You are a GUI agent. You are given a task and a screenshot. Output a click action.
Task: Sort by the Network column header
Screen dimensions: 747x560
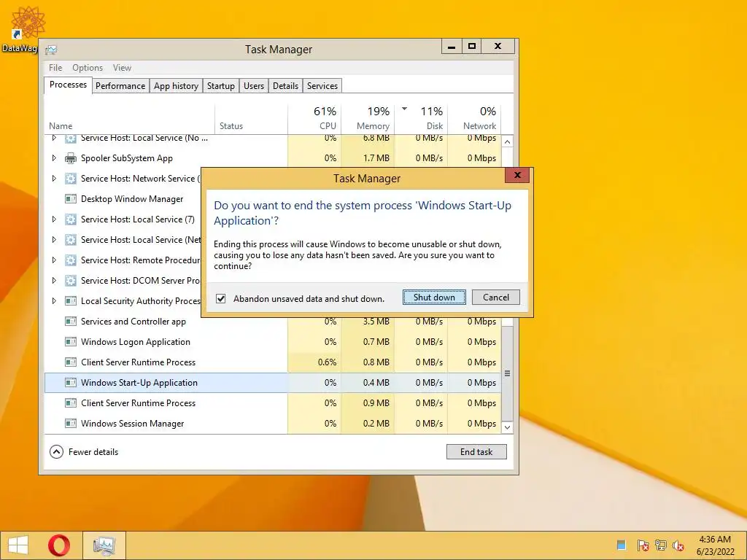(x=475, y=118)
